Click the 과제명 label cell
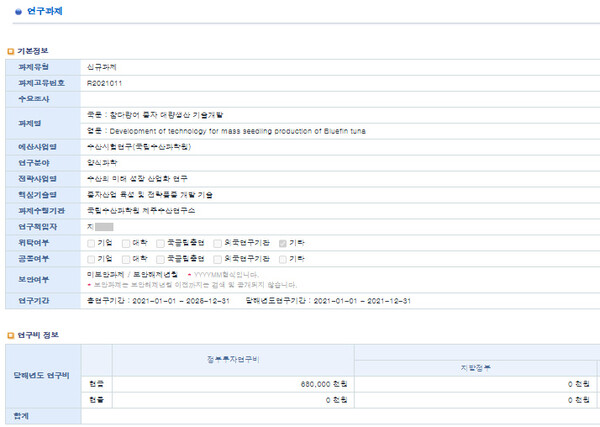The image size is (600, 427). click(43, 123)
